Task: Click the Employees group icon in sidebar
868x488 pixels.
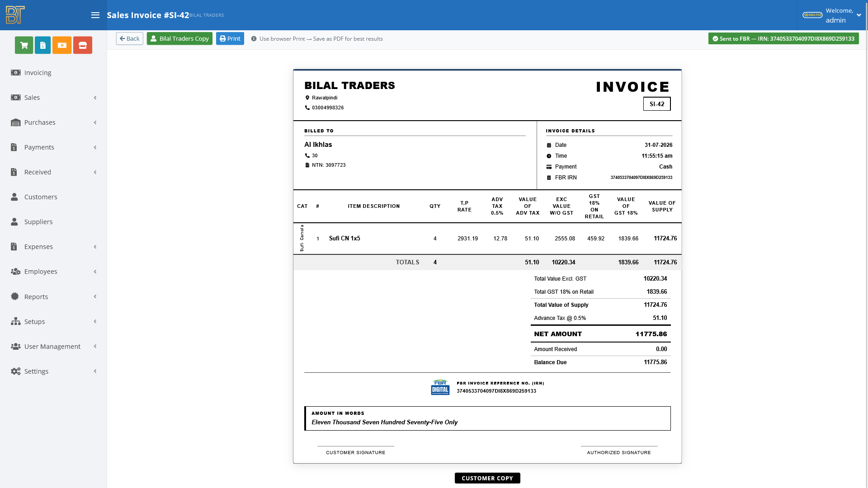Action: (x=16, y=272)
